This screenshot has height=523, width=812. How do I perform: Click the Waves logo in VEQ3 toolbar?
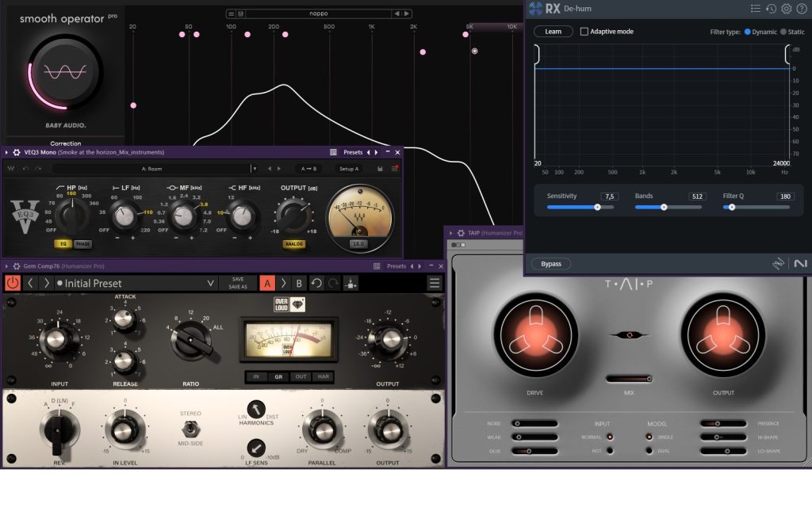click(x=11, y=169)
